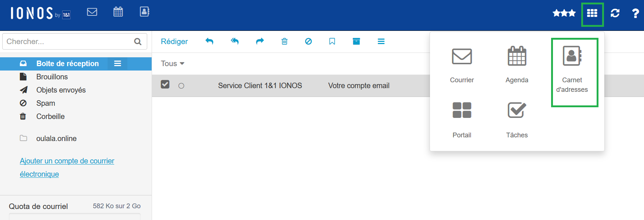This screenshot has width=644, height=220.
Task: Click the reply-all double arrow icon
Action: tap(235, 41)
